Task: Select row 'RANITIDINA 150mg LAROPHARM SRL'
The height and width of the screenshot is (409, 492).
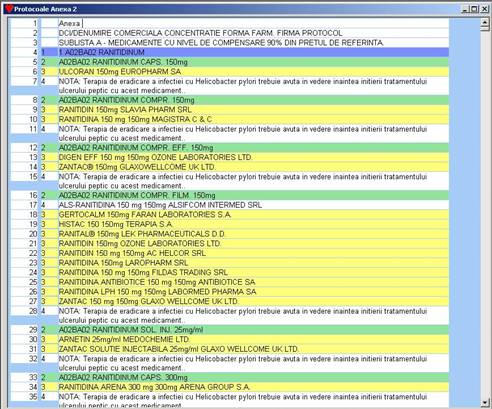Action: [253, 263]
